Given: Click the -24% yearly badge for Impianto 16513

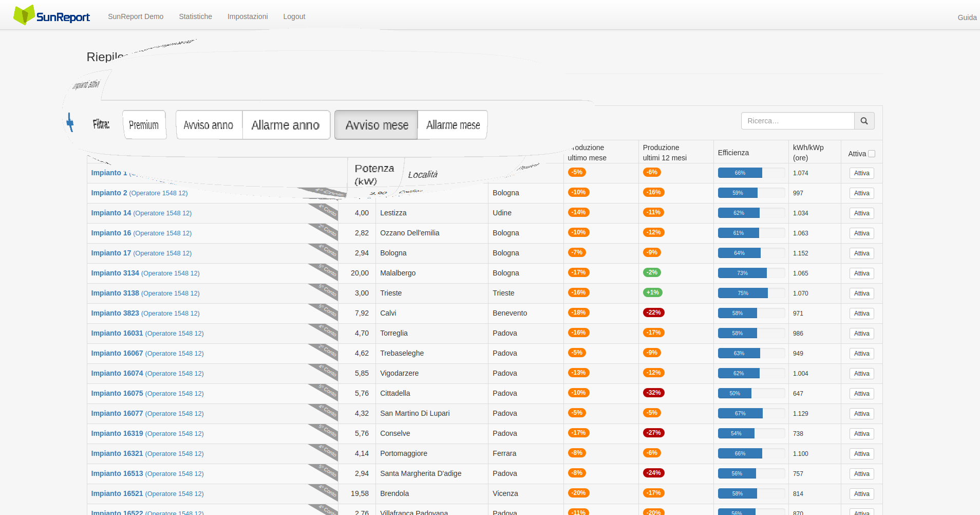Looking at the screenshot, I should [x=654, y=473].
